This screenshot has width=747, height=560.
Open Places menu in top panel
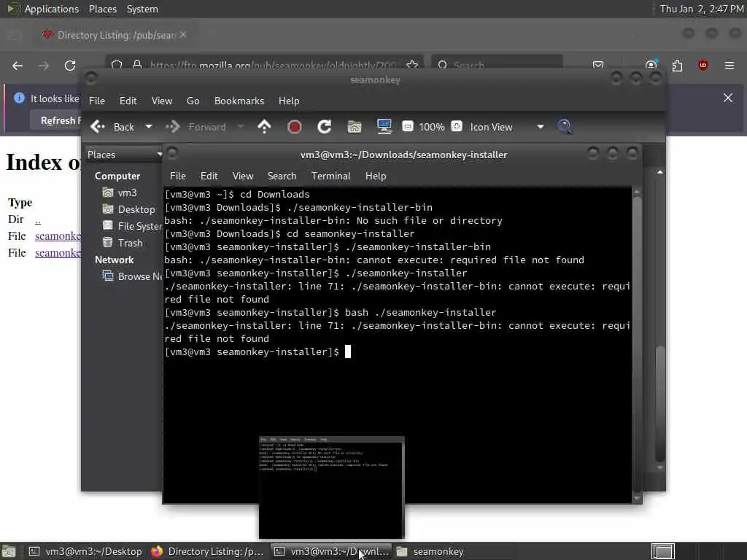tap(102, 9)
